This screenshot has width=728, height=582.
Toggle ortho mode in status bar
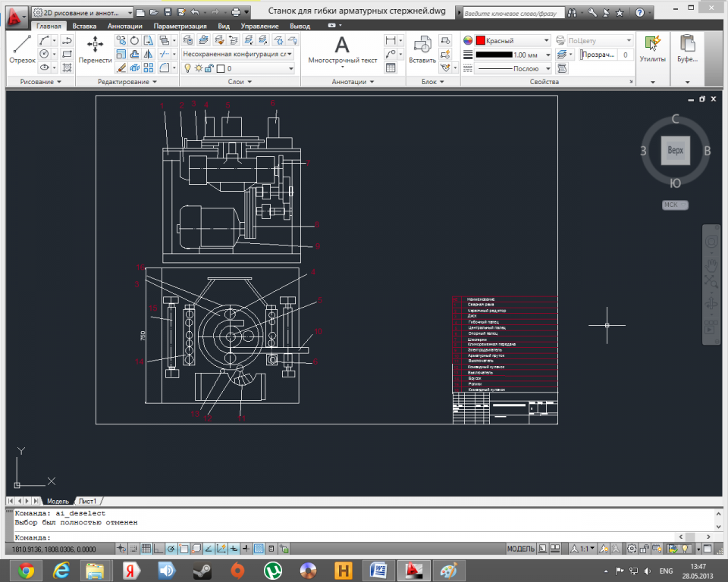point(158,549)
